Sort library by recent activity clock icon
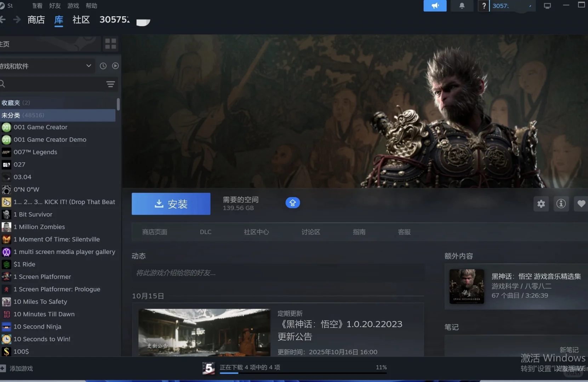 pyautogui.click(x=103, y=66)
